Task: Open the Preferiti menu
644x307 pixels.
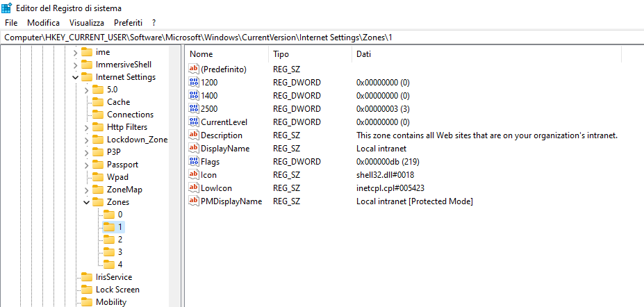Action: (x=128, y=22)
